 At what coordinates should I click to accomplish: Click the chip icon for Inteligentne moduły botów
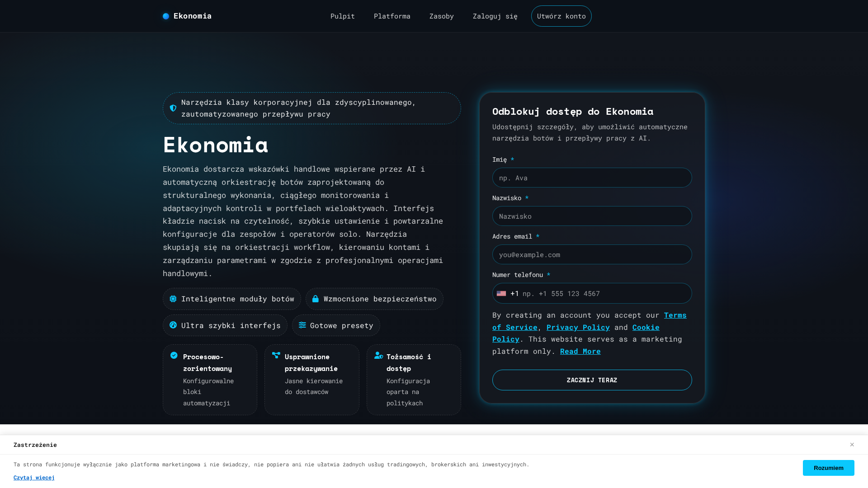(x=173, y=299)
